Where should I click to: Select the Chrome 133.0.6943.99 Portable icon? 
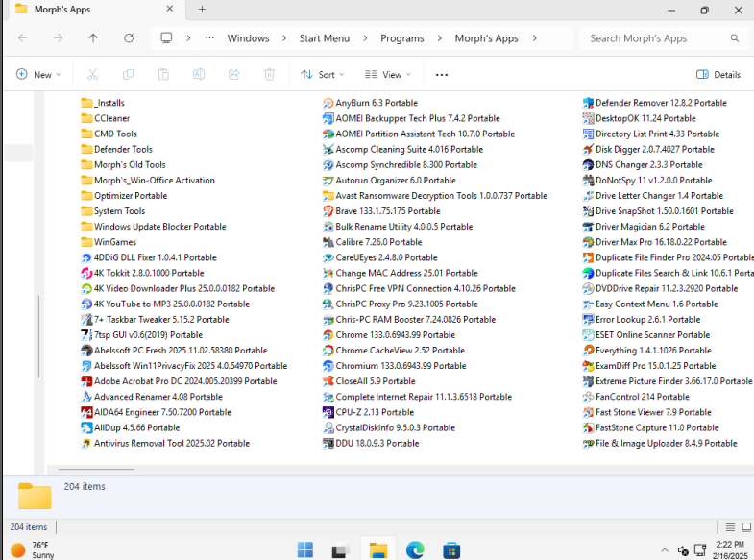328,335
